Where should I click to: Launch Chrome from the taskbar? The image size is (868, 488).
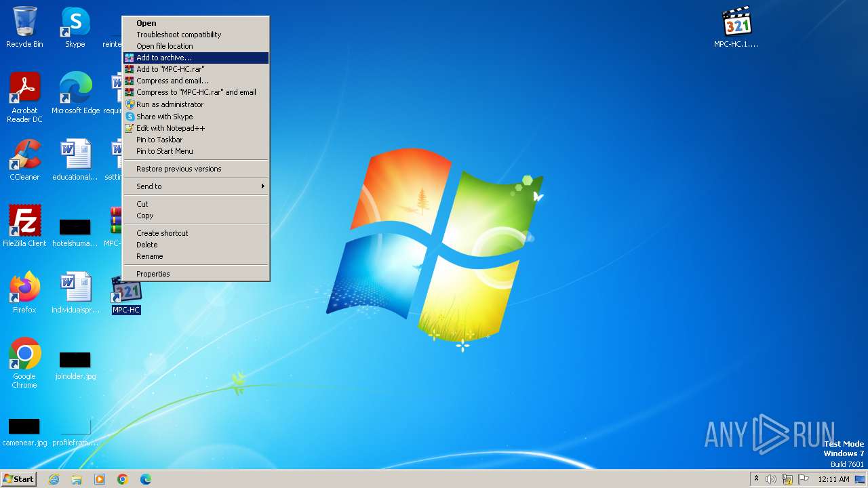pyautogui.click(x=123, y=479)
